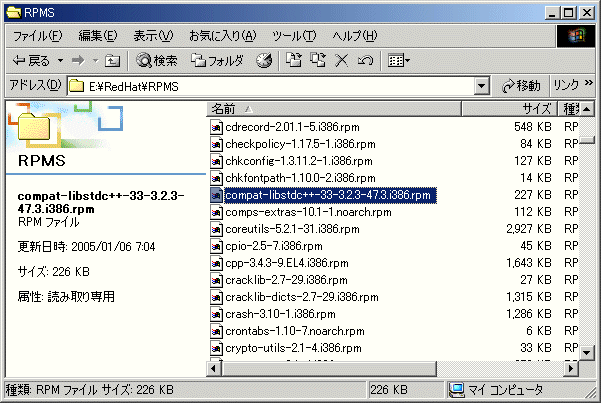Go up one folder level icon
601x403 pixels.
tap(113, 61)
